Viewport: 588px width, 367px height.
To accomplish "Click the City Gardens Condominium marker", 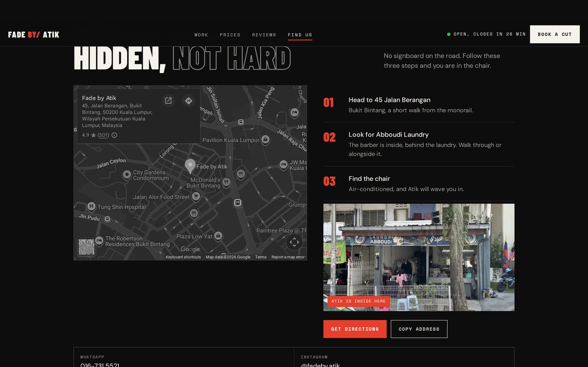I will pyautogui.click(x=127, y=174).
